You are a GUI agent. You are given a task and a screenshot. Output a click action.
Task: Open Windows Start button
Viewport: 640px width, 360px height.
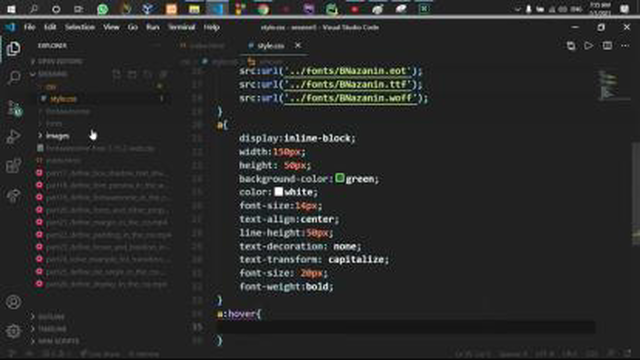(11, 9)
